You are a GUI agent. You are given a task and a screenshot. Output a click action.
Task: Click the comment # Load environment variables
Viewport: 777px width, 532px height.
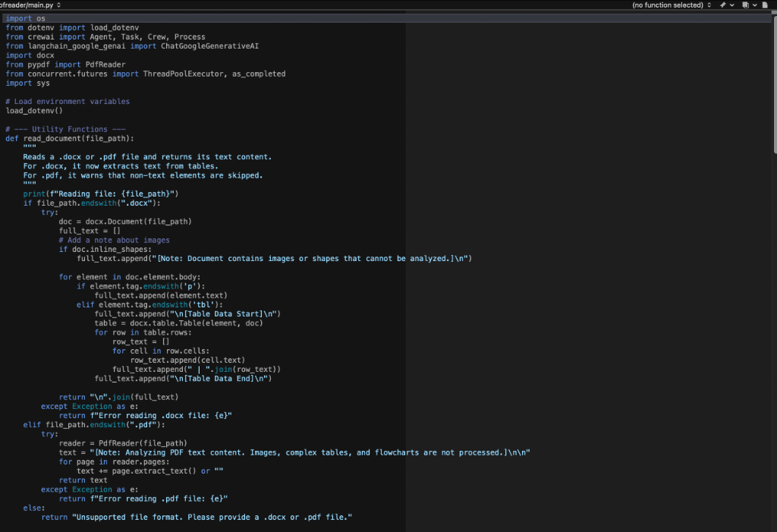(68, 101)
